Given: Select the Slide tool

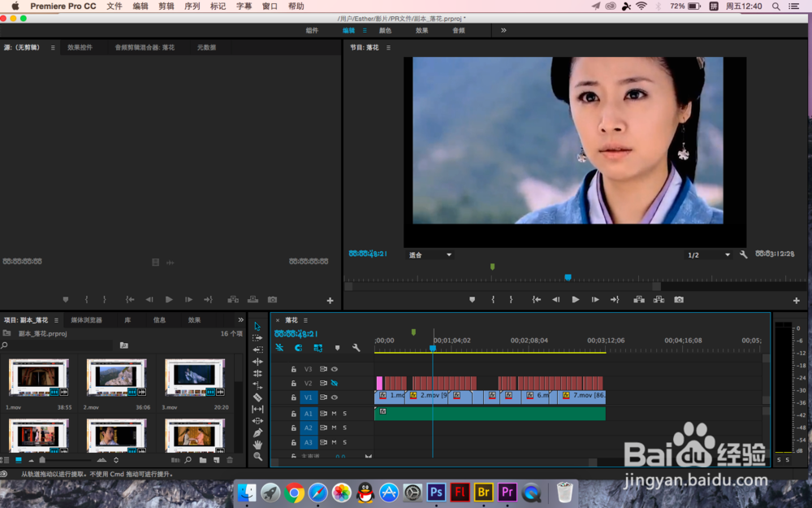Looking at the screenshot, I should tap(257, 421).
